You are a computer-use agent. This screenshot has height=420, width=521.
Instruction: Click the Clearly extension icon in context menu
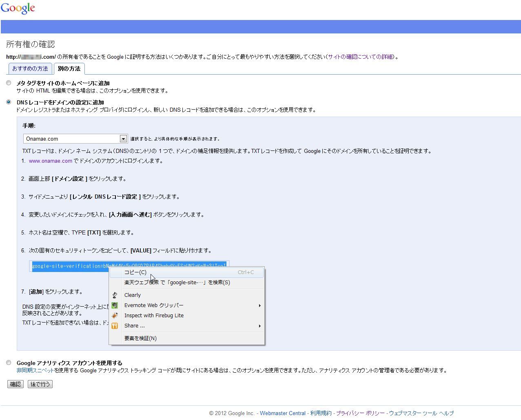(115, 295)
